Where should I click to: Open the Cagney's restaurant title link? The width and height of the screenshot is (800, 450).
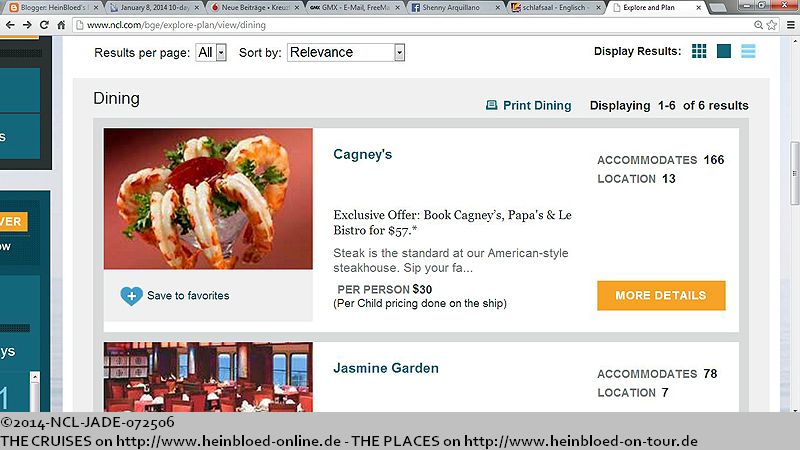[363, 155]
